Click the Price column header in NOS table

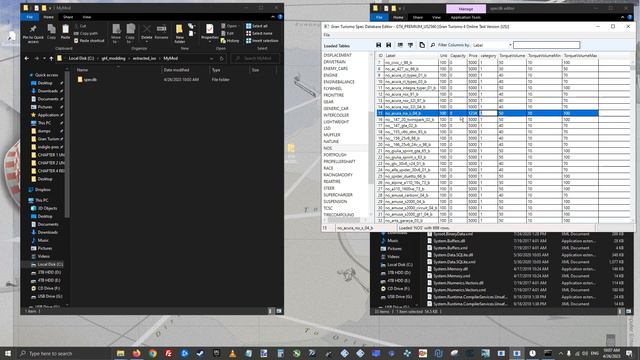473,56
